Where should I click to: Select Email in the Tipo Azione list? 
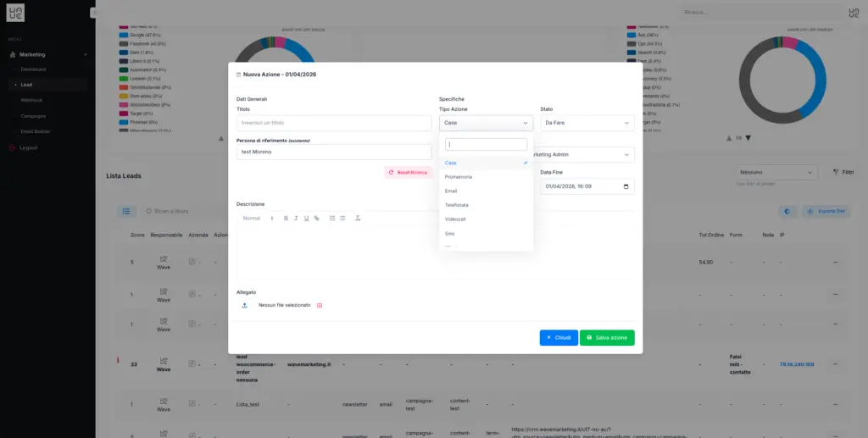tap(486, 191)
